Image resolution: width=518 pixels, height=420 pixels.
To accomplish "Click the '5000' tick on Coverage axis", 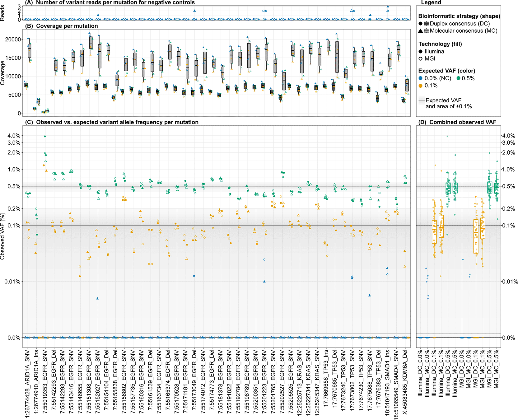I will coord(15,95).
